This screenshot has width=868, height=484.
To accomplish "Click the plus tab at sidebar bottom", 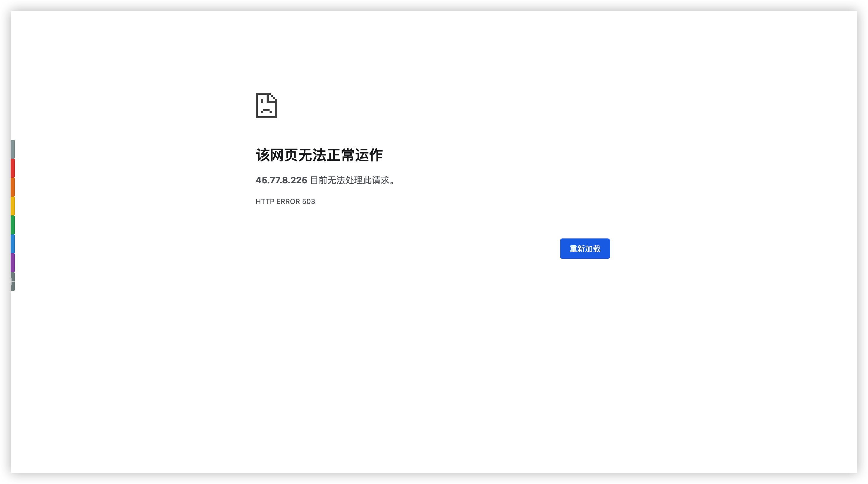I will tap(12, 281).
